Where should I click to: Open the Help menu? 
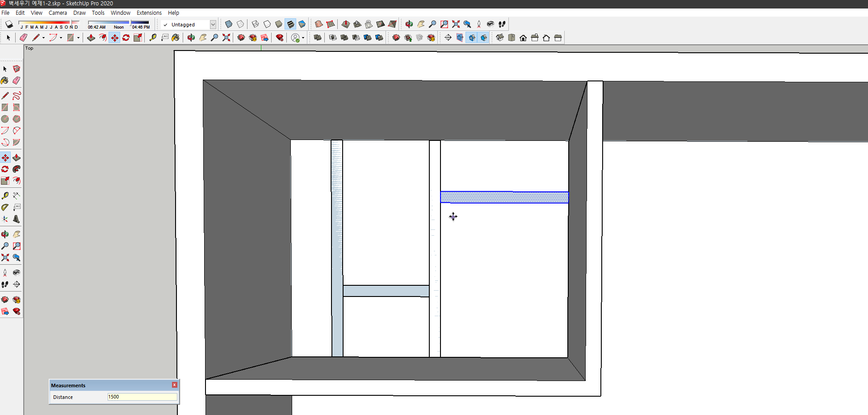tap(174, 13)
